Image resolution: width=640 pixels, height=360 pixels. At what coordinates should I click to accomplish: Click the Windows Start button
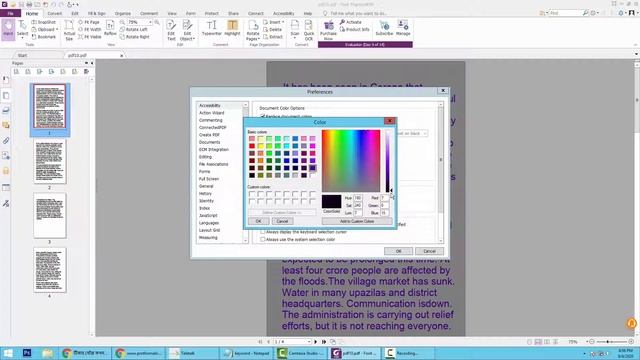point(8,353)
